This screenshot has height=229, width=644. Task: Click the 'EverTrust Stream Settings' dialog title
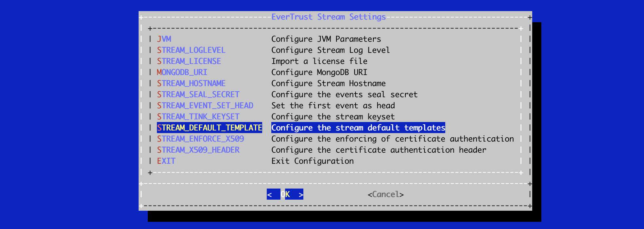[x=328, y=17]
